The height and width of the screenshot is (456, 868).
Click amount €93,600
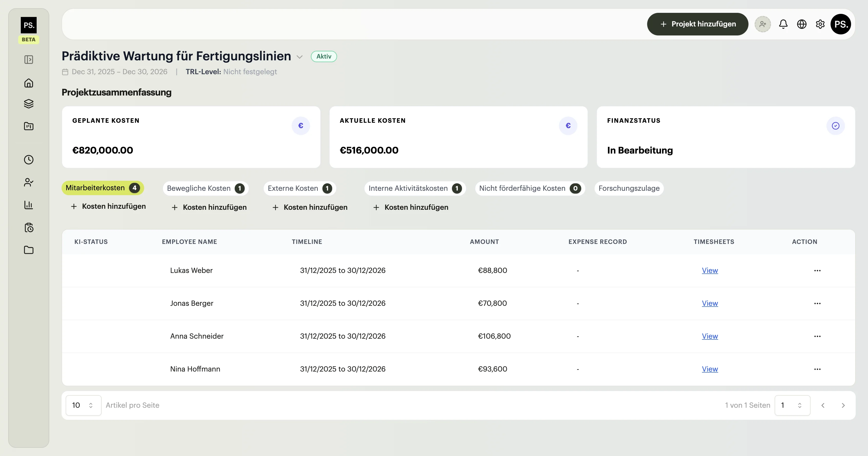click(x=492, y=369)
